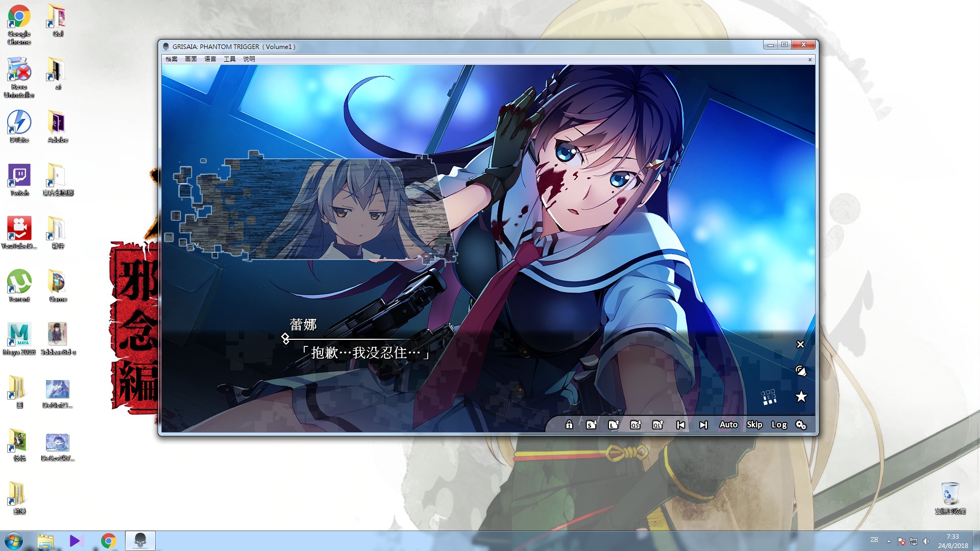Click the lock icon in game toolbar
The height and width of the screenshot is (551, 980).
point(569,424)
